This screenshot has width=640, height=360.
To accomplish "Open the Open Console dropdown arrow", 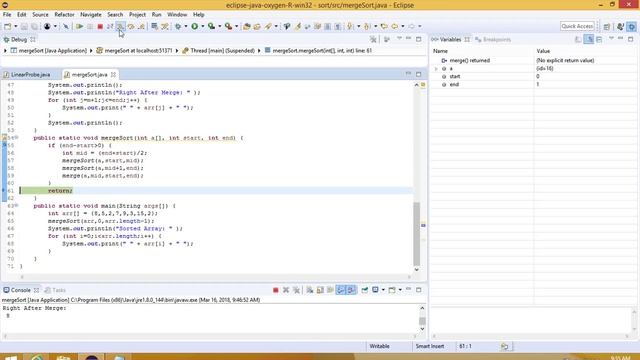I will tap(400, 290).
